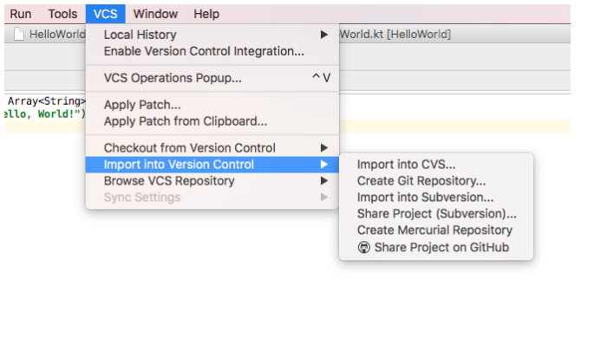Click the GitHub icon in submenu
The image size is (607, 364).
[x=364, y=248]
